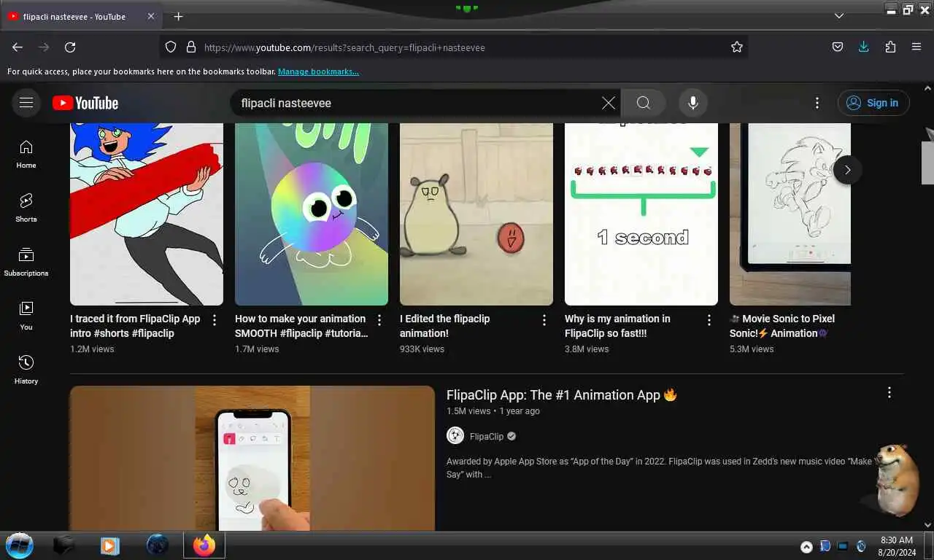Click the page vertical scrollbar thumb
Screen dimensions: 934x560
[928, 161]
